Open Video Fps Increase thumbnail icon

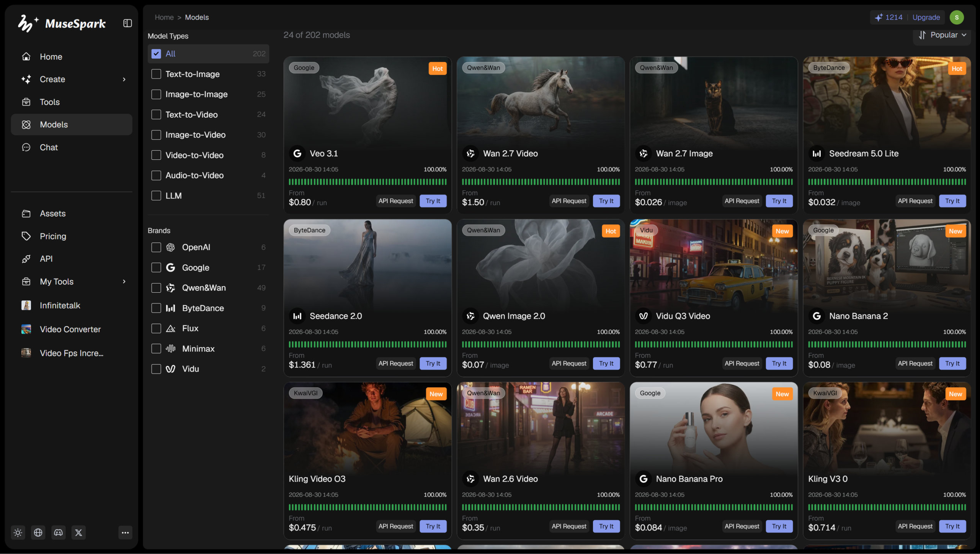coord(26,353)
